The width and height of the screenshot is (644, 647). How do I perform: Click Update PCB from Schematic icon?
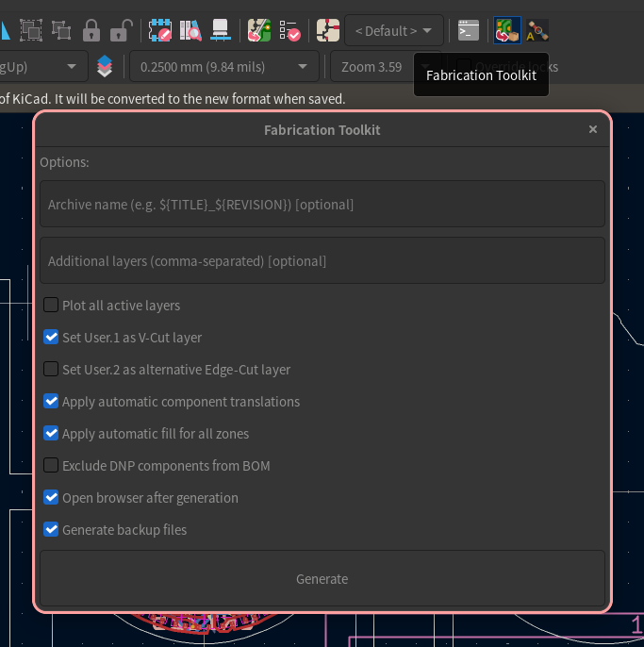point(259,30)
